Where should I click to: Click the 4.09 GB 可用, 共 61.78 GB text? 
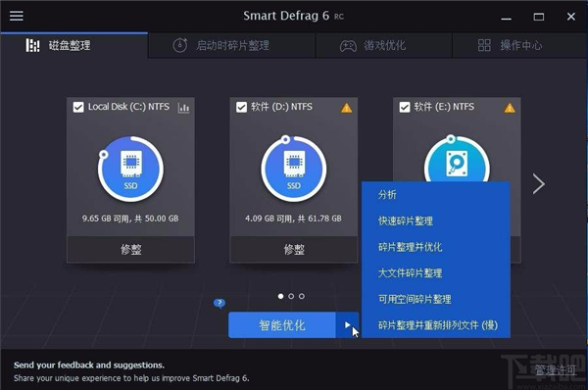click(x=294, y=219)
